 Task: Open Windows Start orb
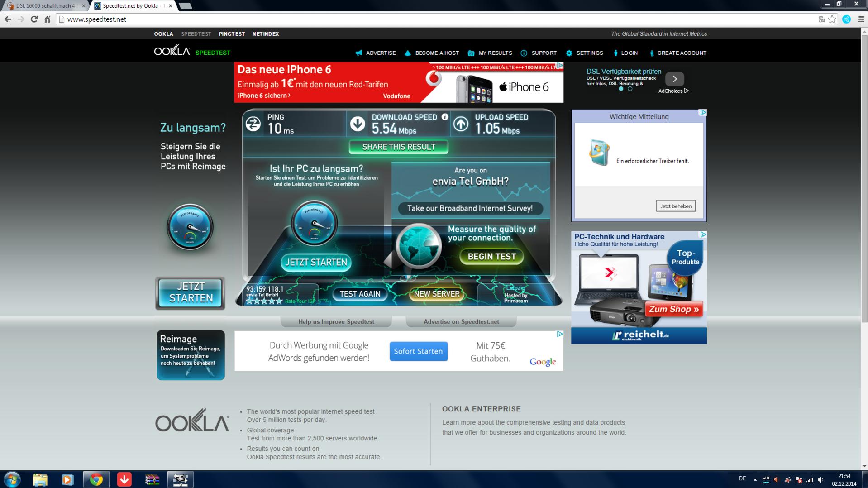12,479
